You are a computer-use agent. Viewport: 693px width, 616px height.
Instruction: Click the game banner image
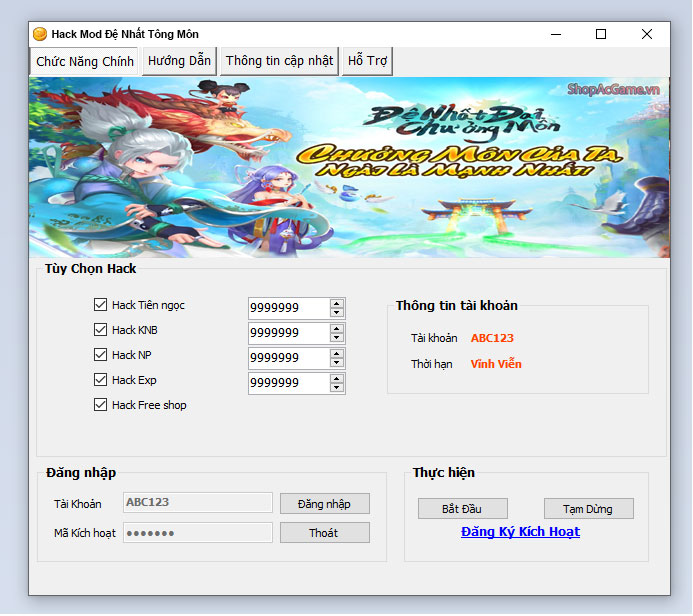pos(349,167)
